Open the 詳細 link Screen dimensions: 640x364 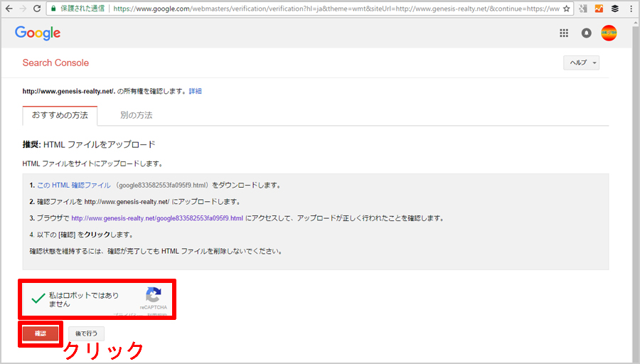coord(195,91)
